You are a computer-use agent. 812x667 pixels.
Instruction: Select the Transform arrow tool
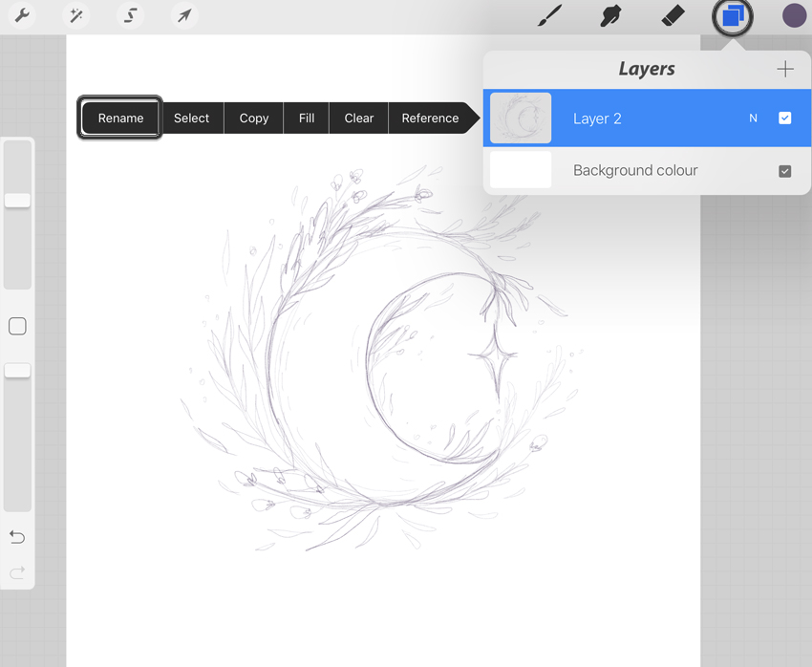tap(182, 15)
